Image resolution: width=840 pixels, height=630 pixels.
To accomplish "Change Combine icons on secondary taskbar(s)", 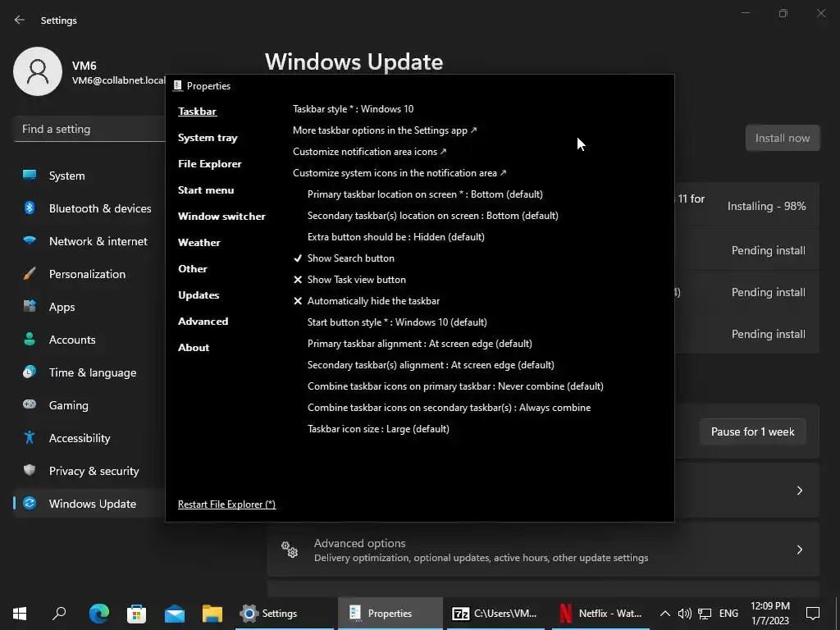I will pos(449,408).
